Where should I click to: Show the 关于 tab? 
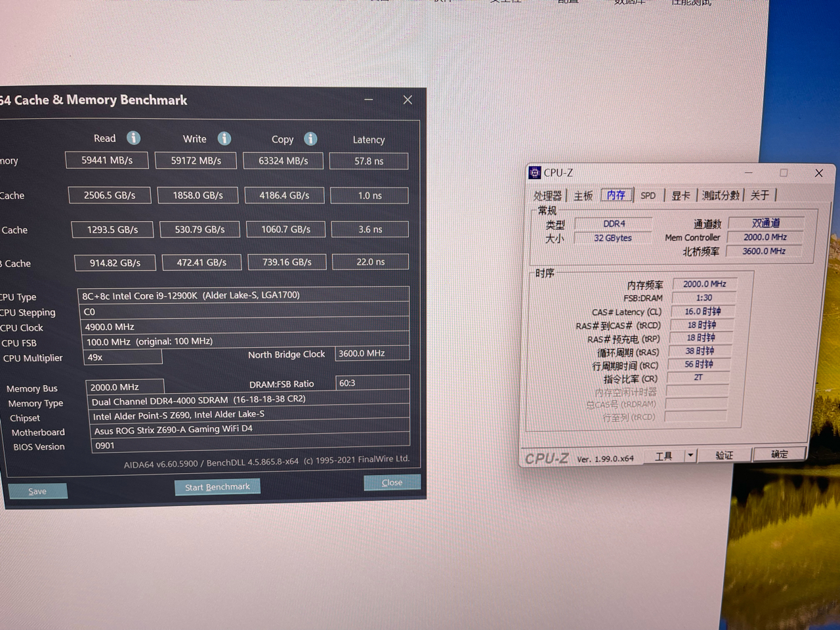(760, 196)
